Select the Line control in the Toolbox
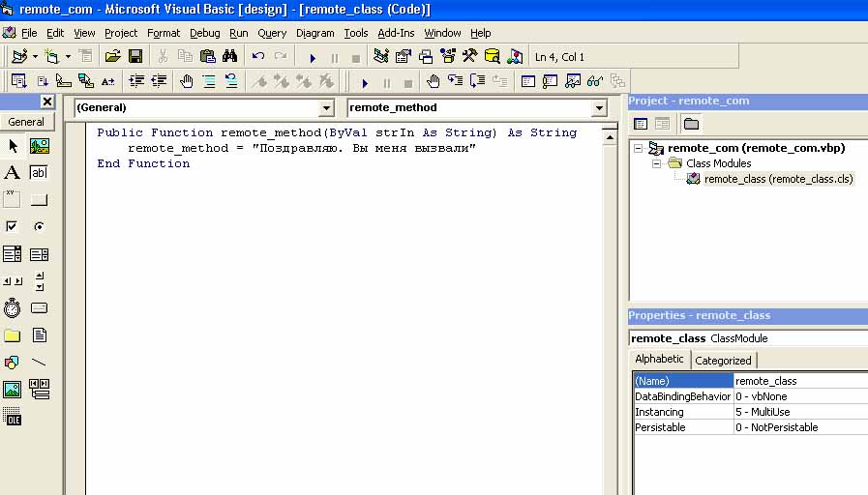 40,363
